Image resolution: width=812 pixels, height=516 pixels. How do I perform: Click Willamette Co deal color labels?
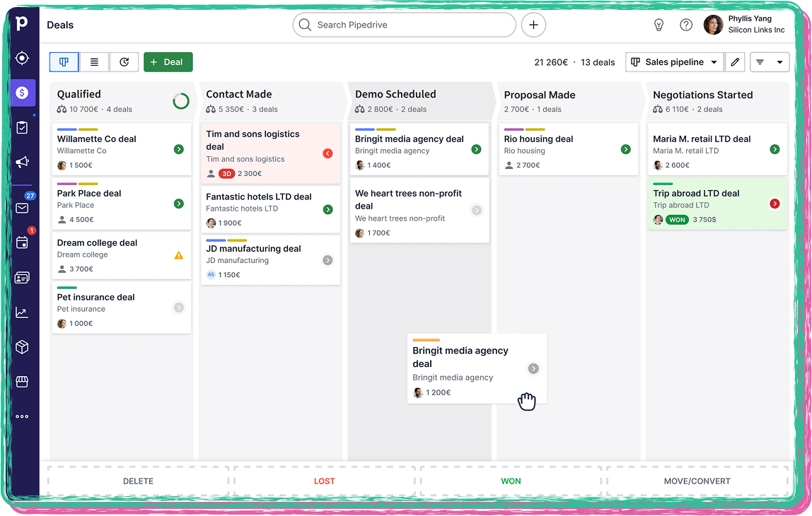coord(78,129)
